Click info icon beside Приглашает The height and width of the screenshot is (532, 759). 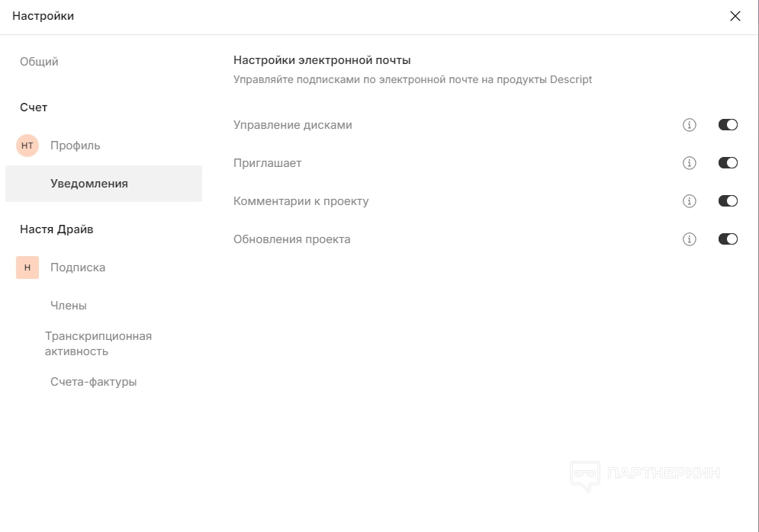[690, 163]
